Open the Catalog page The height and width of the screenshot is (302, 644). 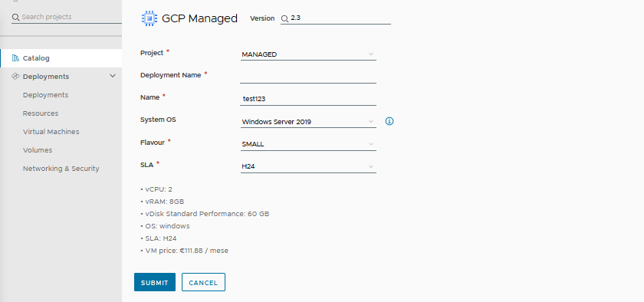tap(61, 58)
